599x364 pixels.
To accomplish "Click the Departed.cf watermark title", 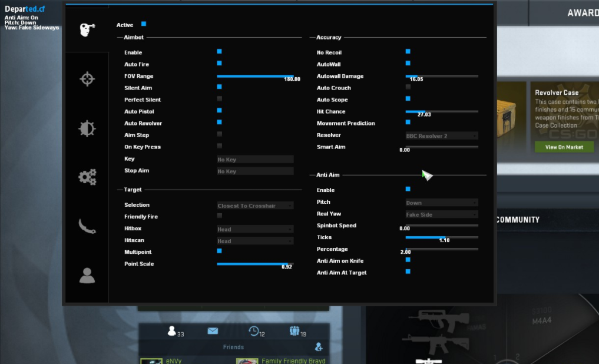I will point(25,9).
